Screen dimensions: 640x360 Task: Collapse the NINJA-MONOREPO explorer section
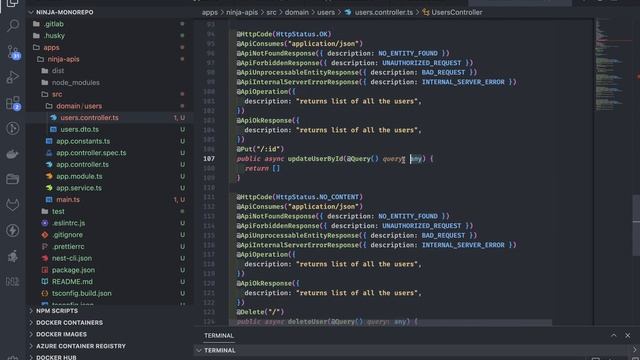(64, 12)
